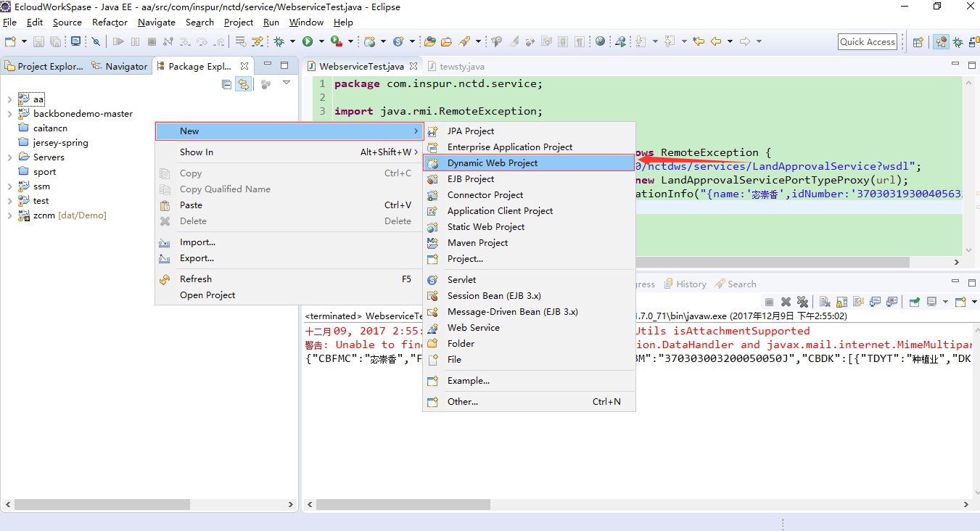Viewport: 980px width, 531px height.
Task: Open the History view tab
Action: [x=684, y=284]
